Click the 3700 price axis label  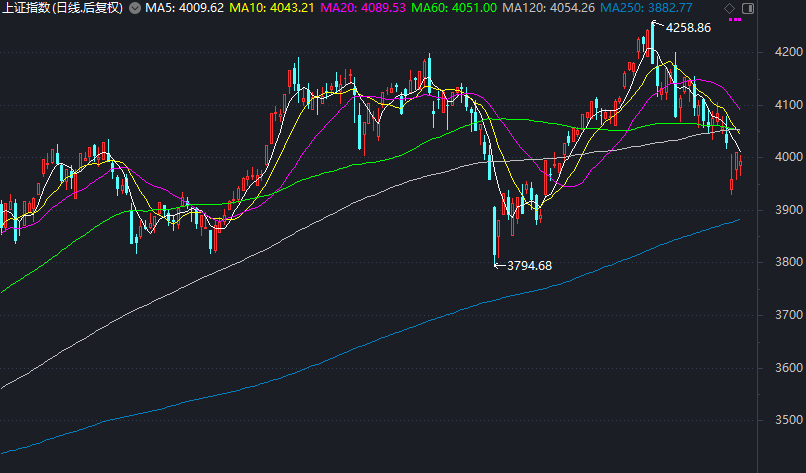(x=789, y=315)
